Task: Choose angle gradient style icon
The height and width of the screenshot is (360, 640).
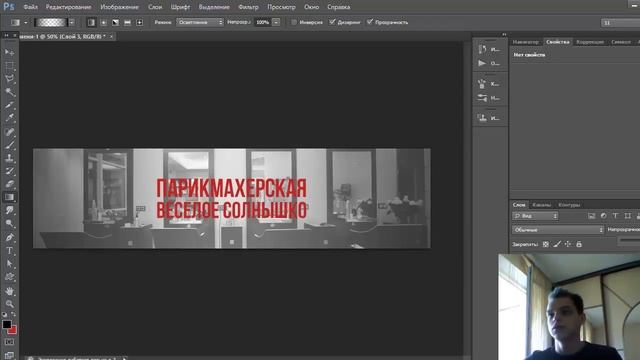Action: 116,22
